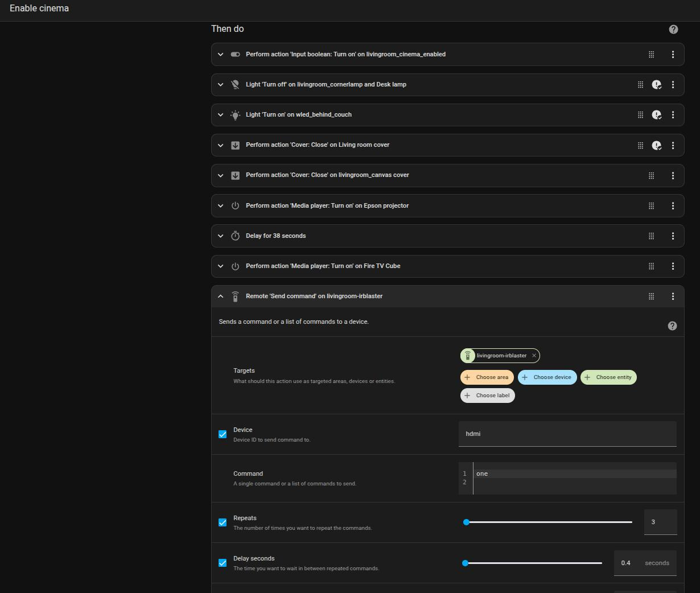Click drag handle on Remote 'Send command' row

pos(651,296)
